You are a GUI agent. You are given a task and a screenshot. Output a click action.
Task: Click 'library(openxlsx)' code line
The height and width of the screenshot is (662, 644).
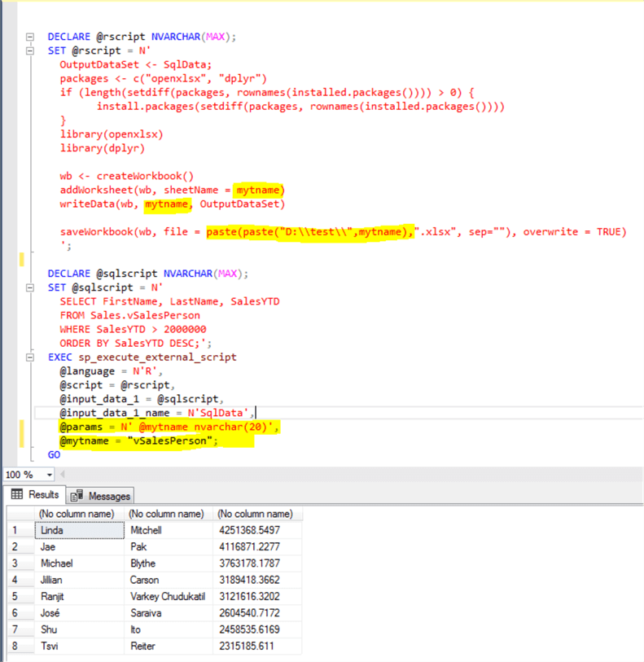point(112,134)
